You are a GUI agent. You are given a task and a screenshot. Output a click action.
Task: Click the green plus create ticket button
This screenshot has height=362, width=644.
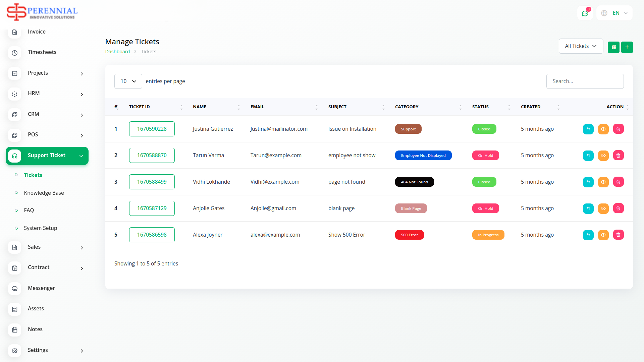tap(627, 47)
